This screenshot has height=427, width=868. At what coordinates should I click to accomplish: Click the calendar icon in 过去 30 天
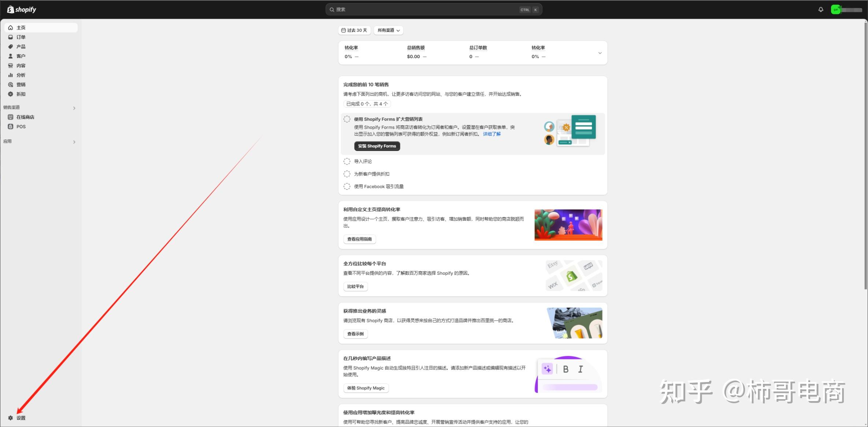click(x=344, y=30)
